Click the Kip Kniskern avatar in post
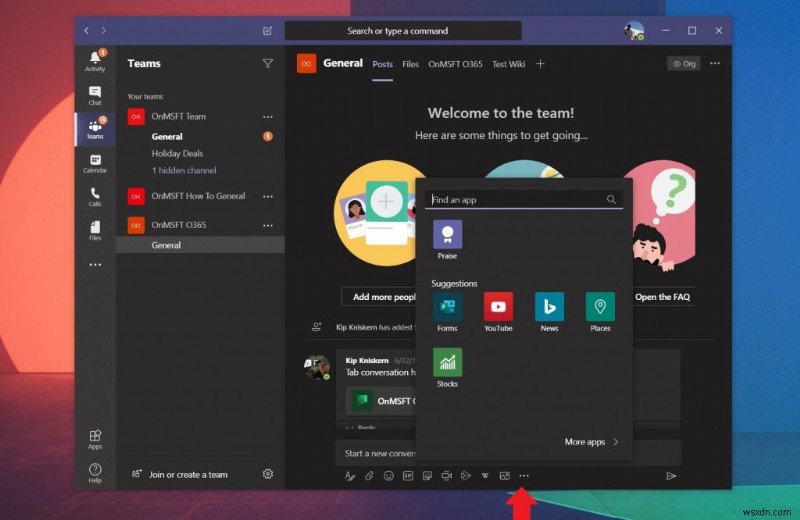The image size is (800, 520). (x=316, y=367)
